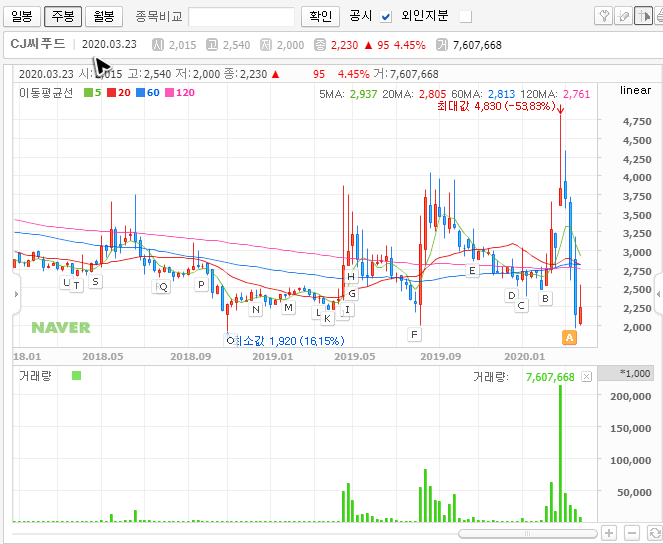Open disclosure marker C
Screen dimensions: 663x544
pos(521,305)
